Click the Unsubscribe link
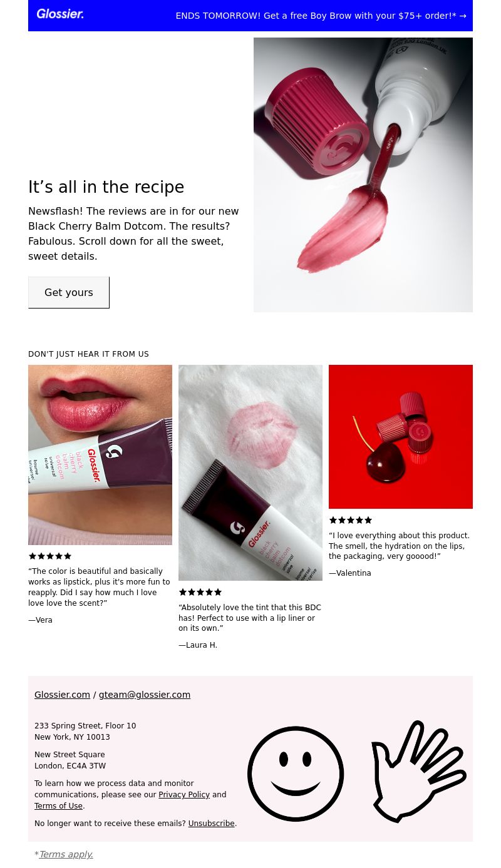This screenshot has height=868, width=501. 211,824
